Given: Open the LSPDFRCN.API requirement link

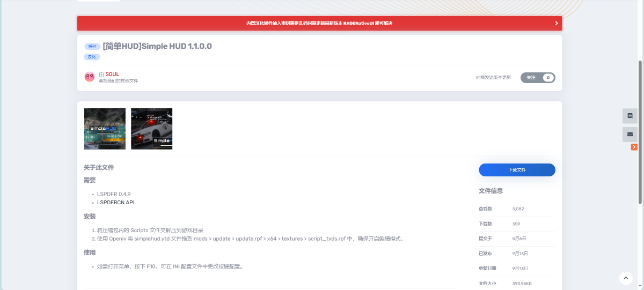Looking at the screenshot, I should pos(115,203).
